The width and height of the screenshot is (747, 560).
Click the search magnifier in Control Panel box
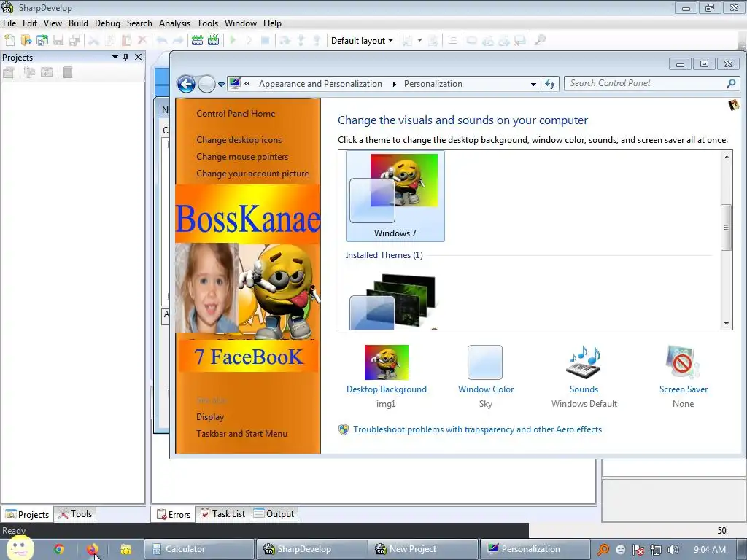731,83
